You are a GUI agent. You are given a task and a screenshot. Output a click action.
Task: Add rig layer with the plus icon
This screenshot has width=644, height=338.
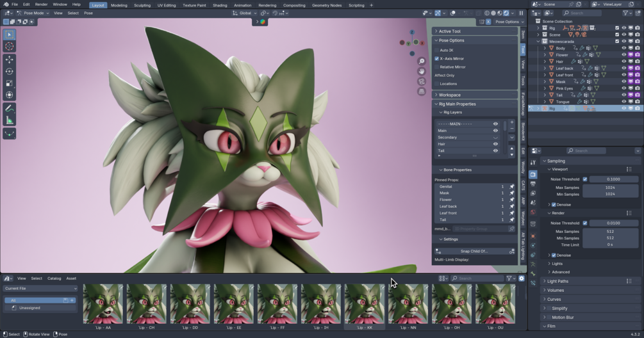coord(512,122)
